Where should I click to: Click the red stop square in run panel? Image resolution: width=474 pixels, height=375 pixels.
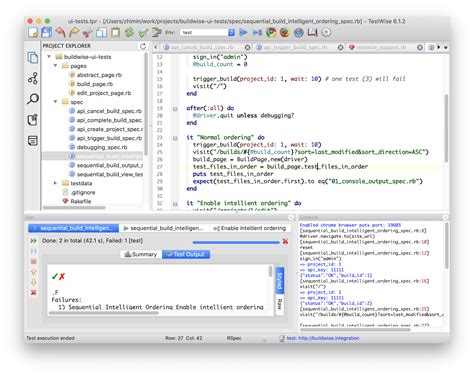pyautogui.click(x=33, y=261)
